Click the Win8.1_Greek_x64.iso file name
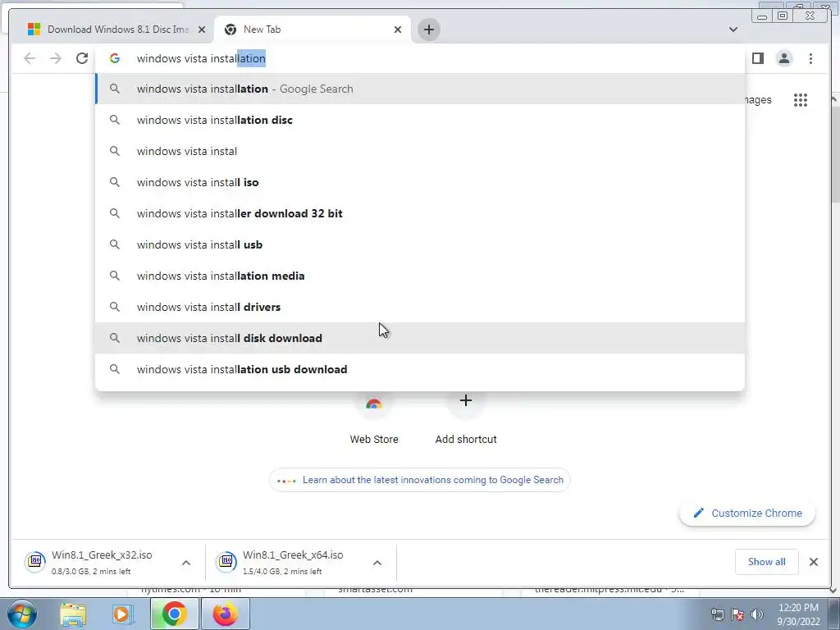This screenshot has height=630, width=840. pyautogui.click(x=293, y=555)
